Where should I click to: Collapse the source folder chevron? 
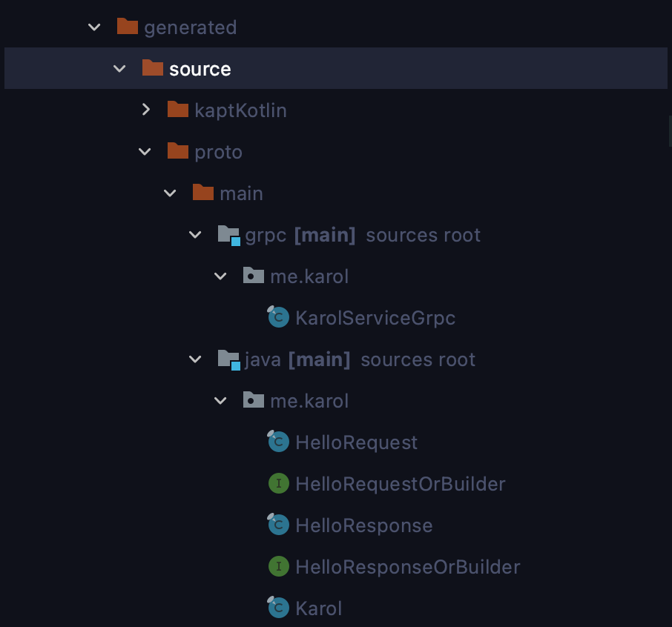[x=119, y=68]
